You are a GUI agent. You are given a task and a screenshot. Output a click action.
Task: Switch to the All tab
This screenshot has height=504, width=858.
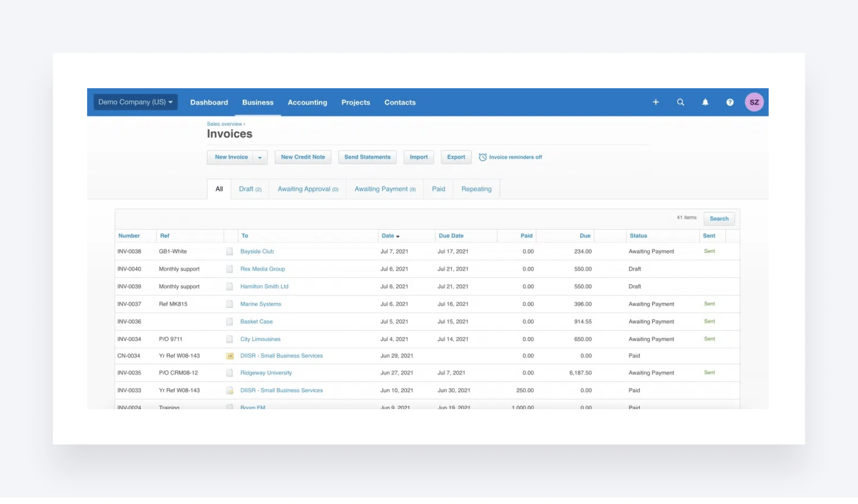(219, 189)
